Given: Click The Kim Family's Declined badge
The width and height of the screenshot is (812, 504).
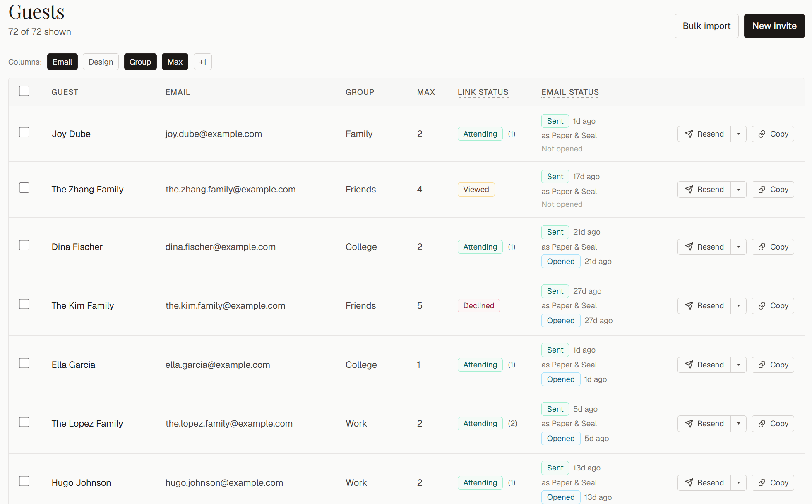Looking at the screenshot, I should pyautogui.click(x=479, y=306).
